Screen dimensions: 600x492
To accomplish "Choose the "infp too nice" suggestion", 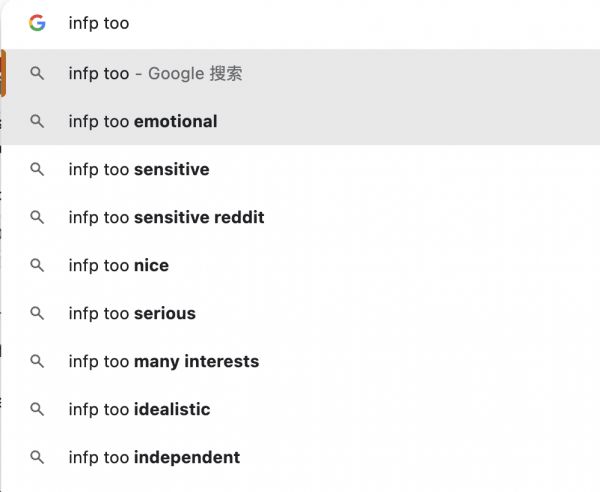I will tap(119, 265).
